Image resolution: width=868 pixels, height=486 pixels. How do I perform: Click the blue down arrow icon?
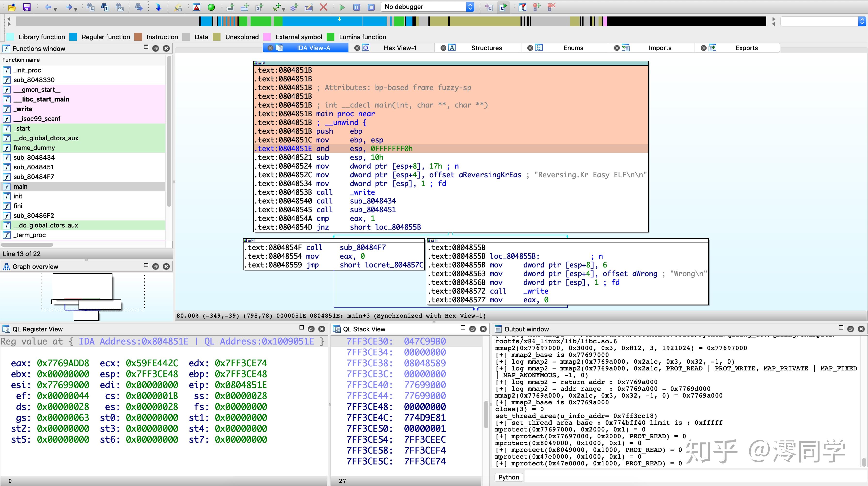point(158,7)
